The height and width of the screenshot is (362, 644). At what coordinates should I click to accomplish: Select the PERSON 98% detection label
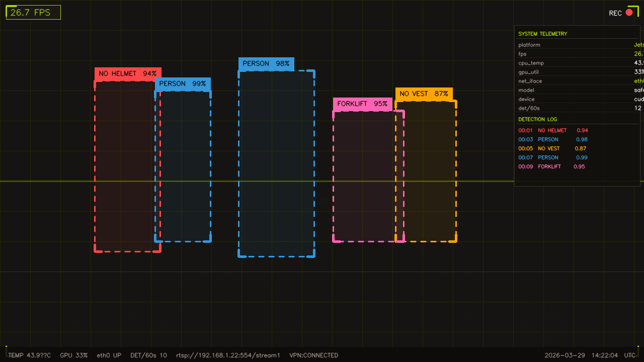(266, 64)
